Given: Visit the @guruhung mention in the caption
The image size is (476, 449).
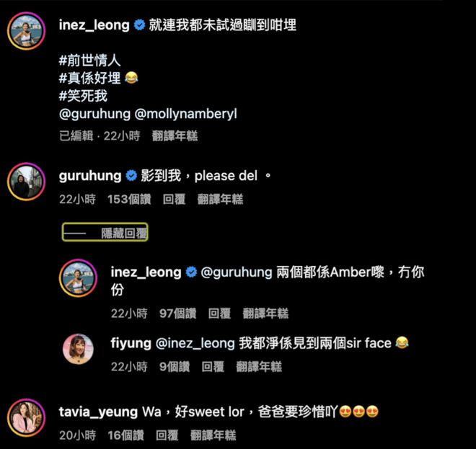Looking at the screenshot, I should [94, 114].
